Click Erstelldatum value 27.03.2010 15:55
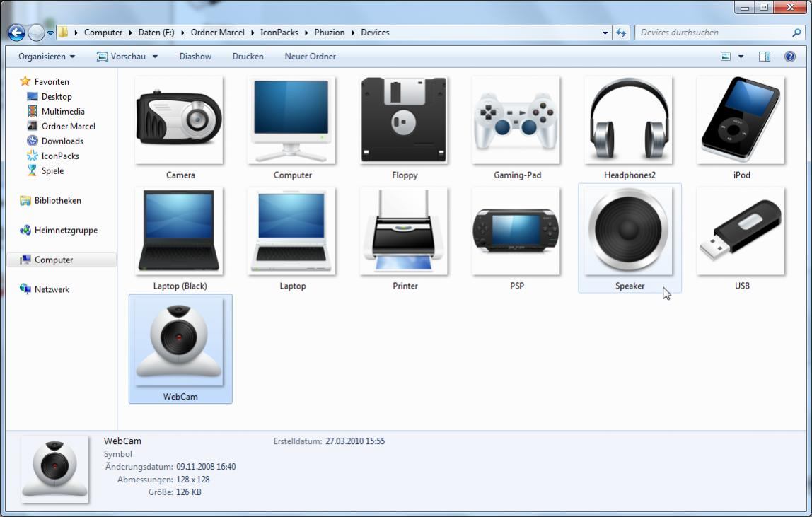The width and height of the screenshot is (812, 517). pyautogui.click(x=355, y=441)
